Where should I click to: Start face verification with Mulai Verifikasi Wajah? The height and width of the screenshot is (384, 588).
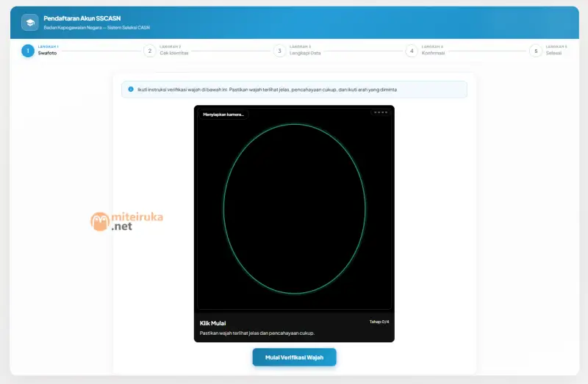(x=295, y=358)
